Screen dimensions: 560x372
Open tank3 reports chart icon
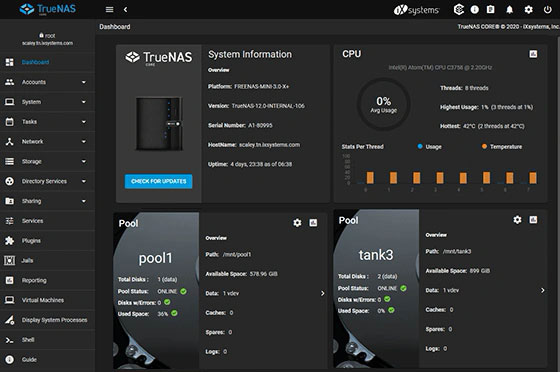click(533, 220)
